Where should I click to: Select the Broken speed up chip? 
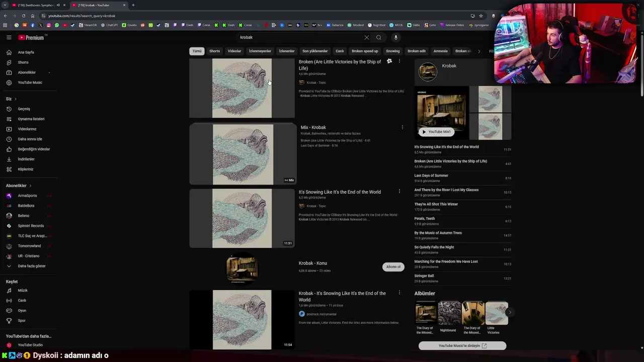(365, 51)
